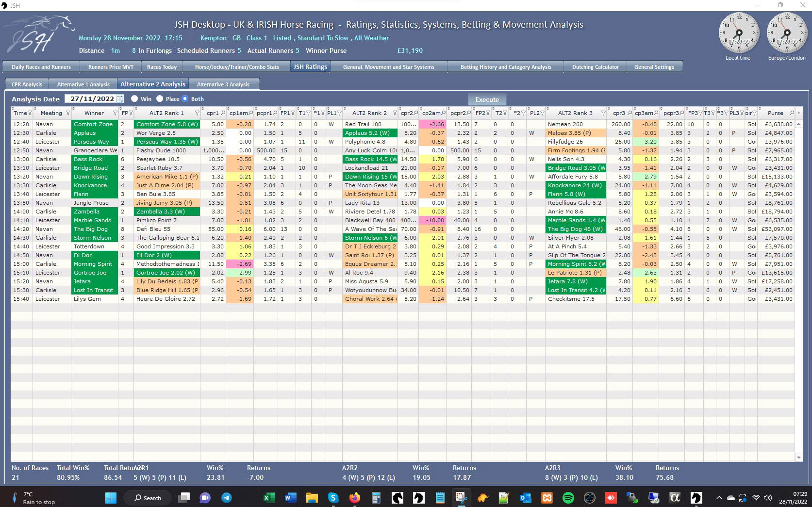
Task: Click the table scrollbar down arrow
Action: (799, 458)
